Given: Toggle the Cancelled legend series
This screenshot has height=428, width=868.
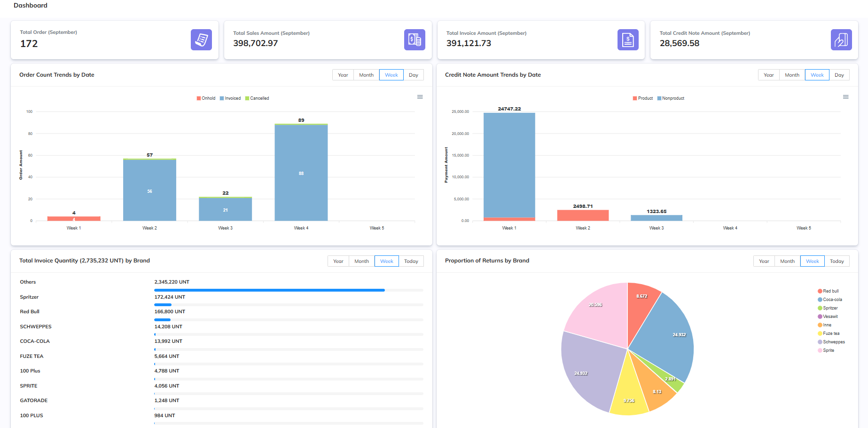Looking at the screenshot, I should coord(257,98).
